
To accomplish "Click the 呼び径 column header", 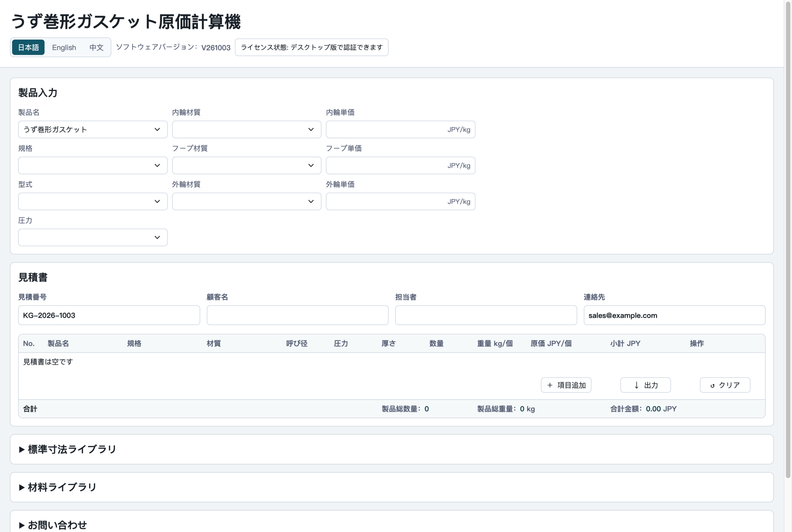I will click(297, 343).
